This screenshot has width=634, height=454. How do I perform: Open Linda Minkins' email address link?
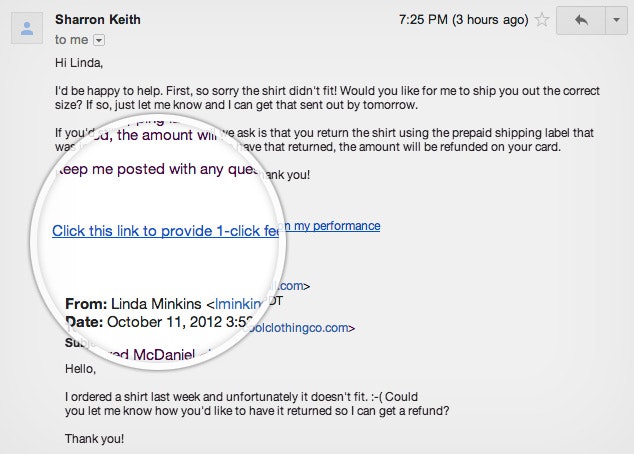coord(239,304)
